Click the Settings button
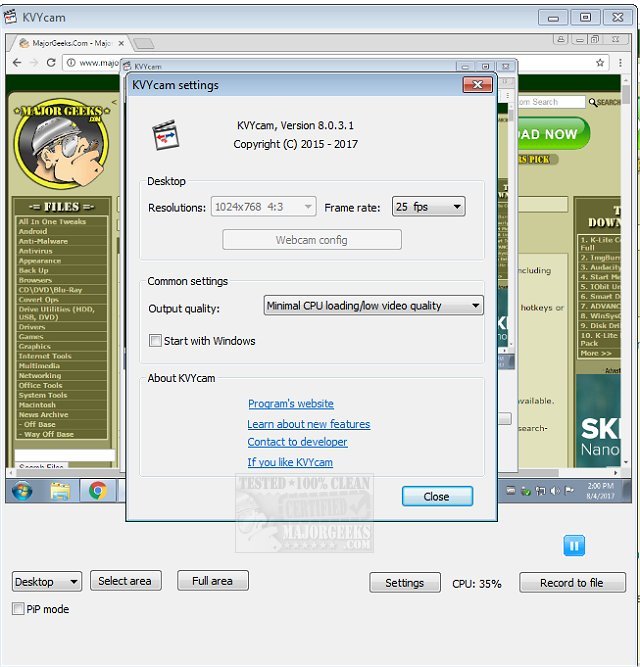This screenshot has height=667, width=640. [405, 582]
